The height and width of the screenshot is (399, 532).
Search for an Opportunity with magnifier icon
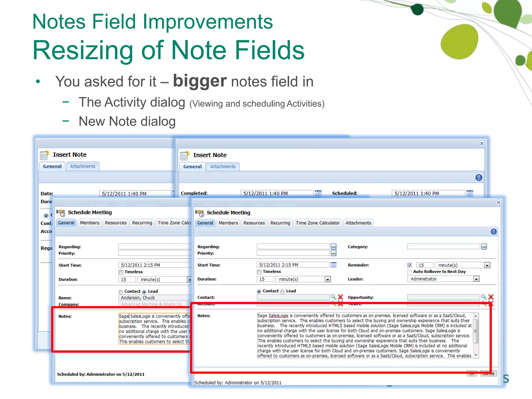coord(484,297)
